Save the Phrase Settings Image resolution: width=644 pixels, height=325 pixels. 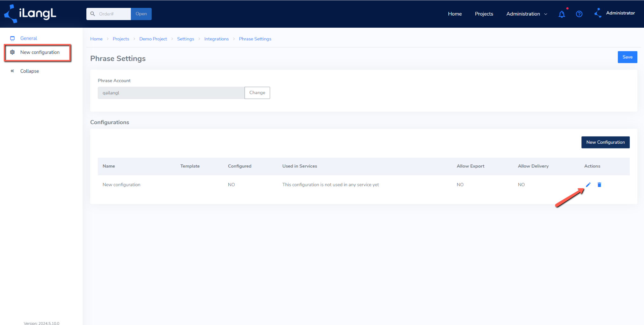627,57
